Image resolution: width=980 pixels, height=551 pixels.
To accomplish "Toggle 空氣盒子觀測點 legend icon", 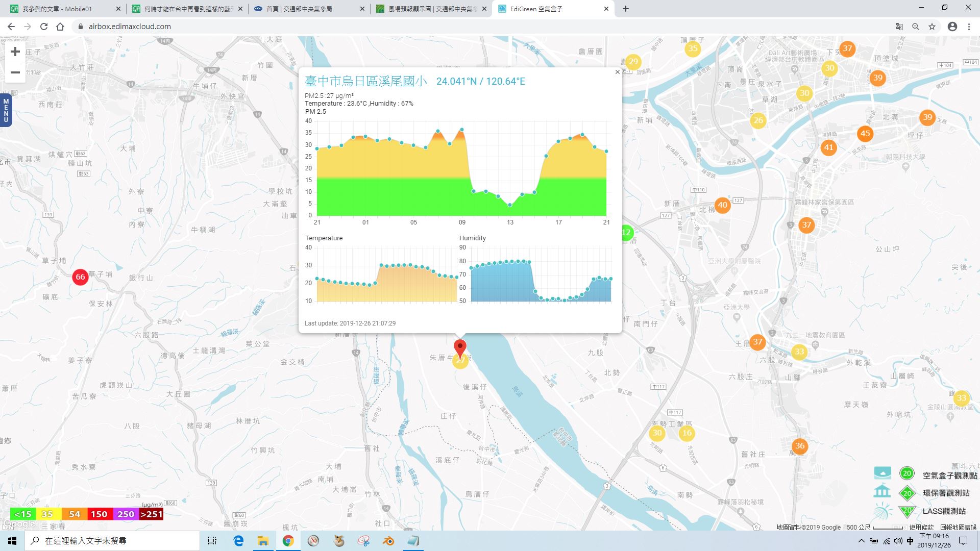I will [907, 473].
